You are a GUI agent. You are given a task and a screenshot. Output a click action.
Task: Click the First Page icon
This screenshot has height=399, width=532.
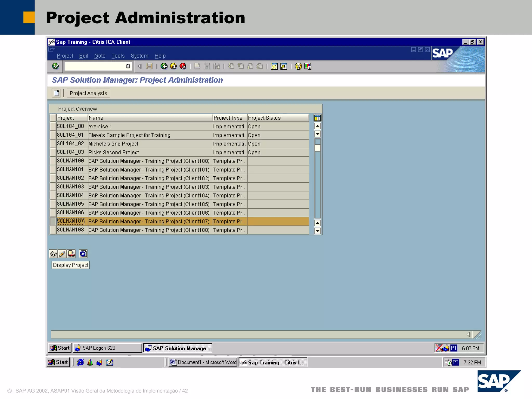[x=231, y=66]
